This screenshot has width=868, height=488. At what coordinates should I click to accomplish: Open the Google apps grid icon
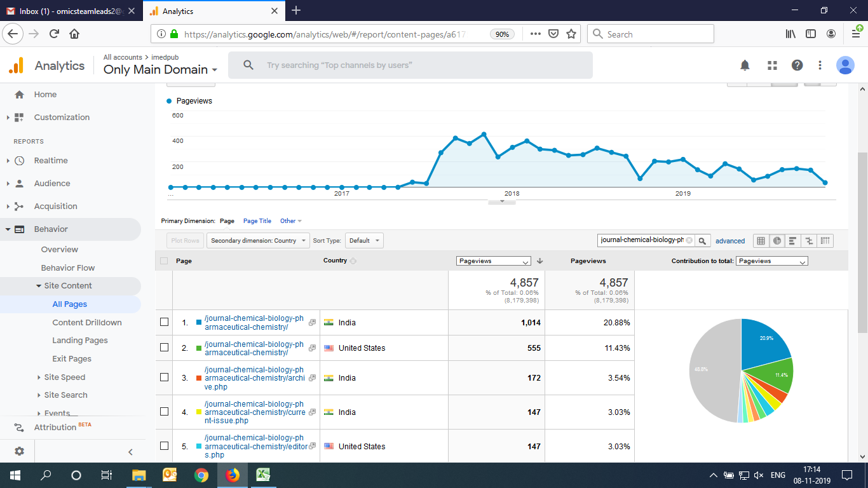[x=772, y=65]
